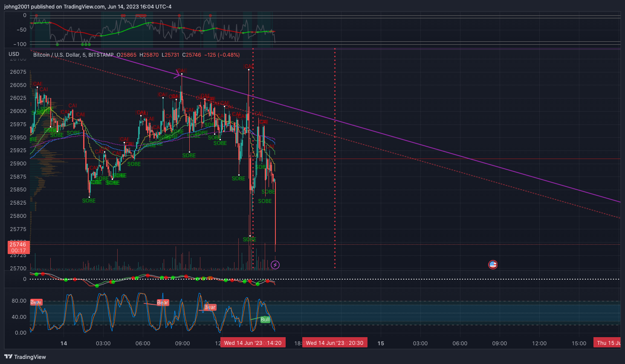
Task: Click the 25700 price axis label
Action: pos(18,269)
